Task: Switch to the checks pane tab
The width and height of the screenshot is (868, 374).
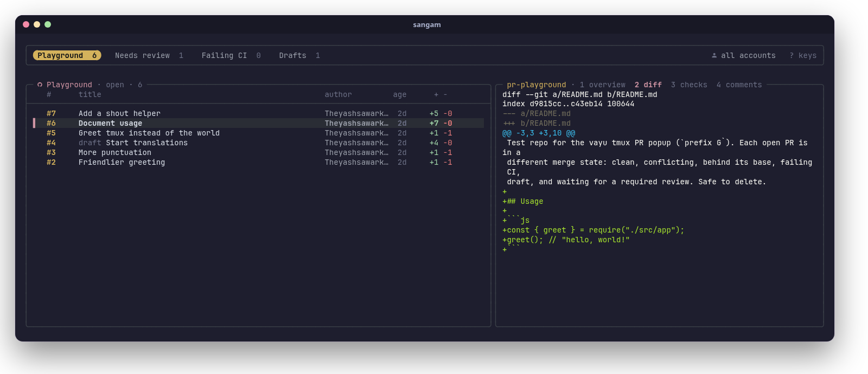Action: tap(689, 85)
